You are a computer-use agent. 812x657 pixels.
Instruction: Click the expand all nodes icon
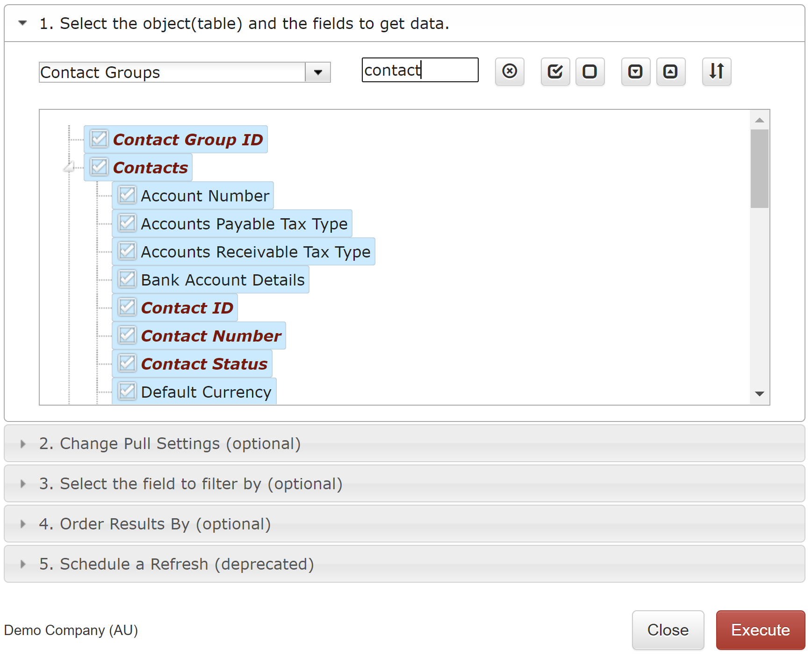point(636,71)
